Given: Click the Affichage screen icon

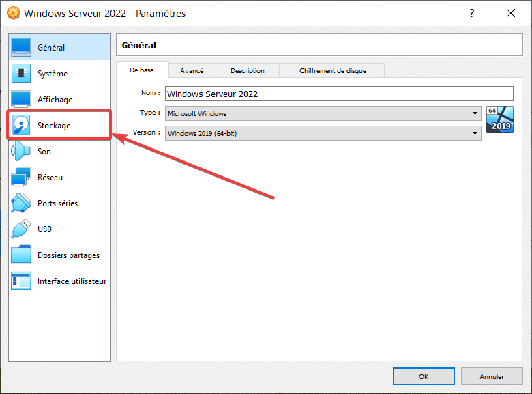Looking at the screenshot, I should (x=21, y=99).
